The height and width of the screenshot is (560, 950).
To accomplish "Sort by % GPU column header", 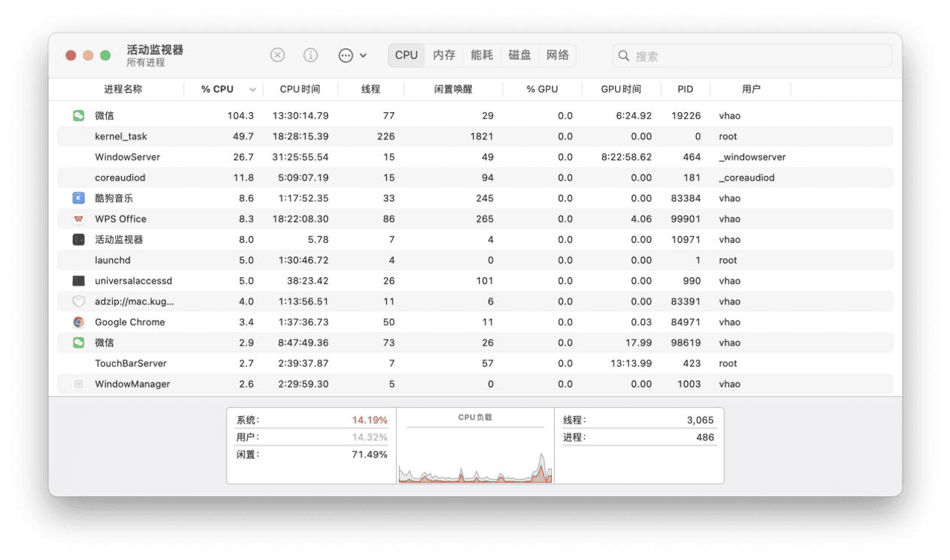I will pos(542,89).
